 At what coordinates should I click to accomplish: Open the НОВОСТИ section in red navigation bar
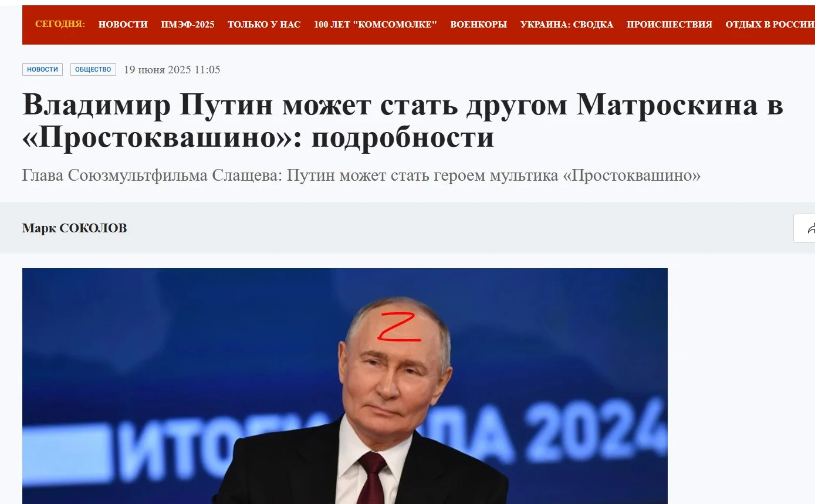[123, 25]
